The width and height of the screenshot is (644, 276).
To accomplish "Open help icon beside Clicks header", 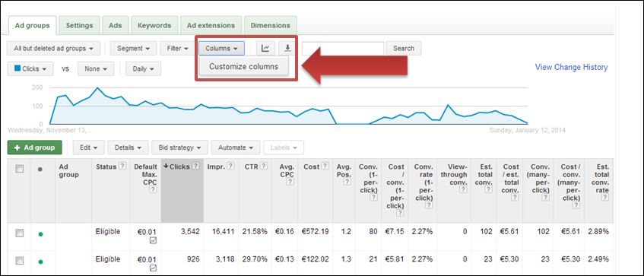I will coord(196,167).
